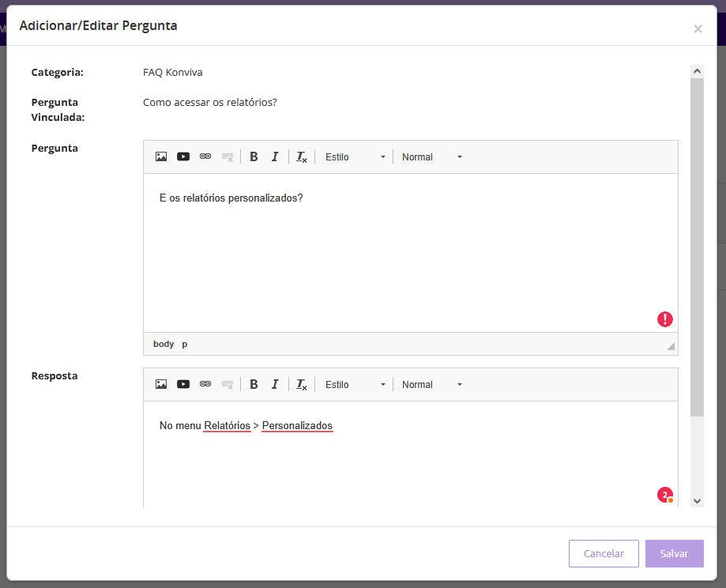Open Normal format dropdown in Pergunta editor

431,156
